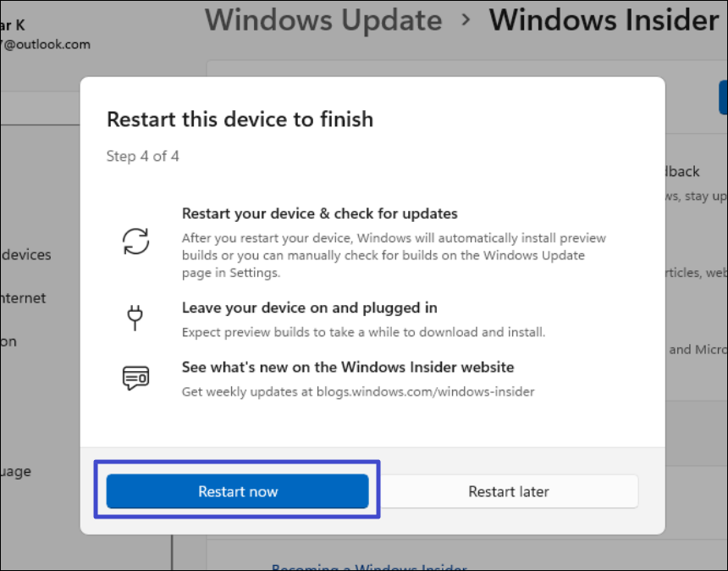The width and height of the screenshot is (728, 571).
Task: Select the sidebar item ending in 'nternet'
Action: 24,298
